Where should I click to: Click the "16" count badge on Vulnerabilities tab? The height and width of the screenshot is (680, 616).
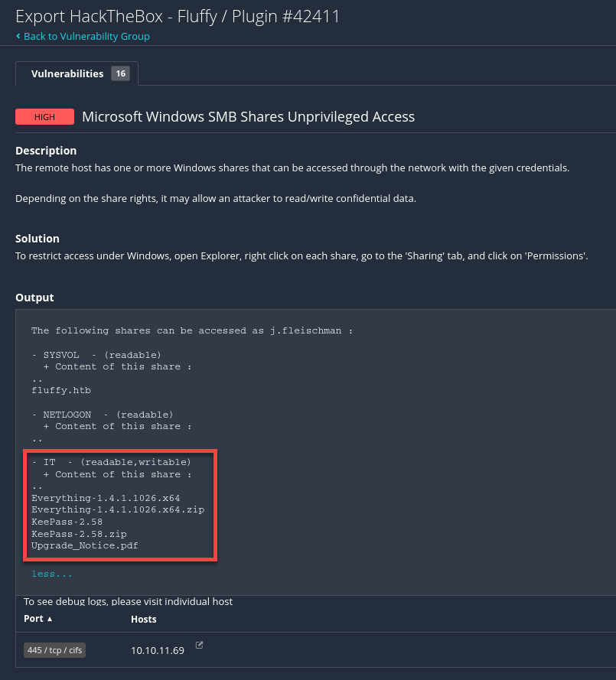click(120, 73)
